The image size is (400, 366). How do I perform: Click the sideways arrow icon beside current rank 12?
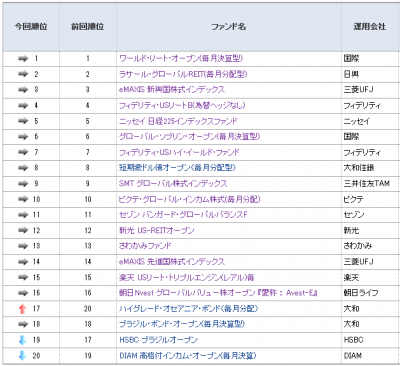23,230
